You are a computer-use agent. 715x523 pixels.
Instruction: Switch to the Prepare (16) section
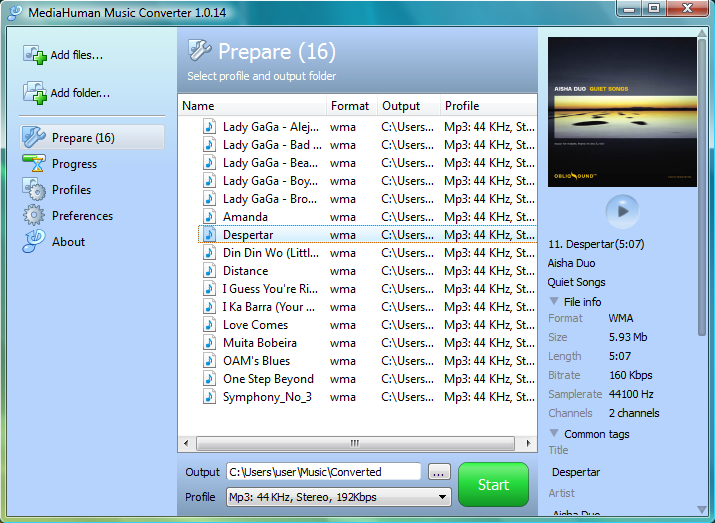[83, 138]
